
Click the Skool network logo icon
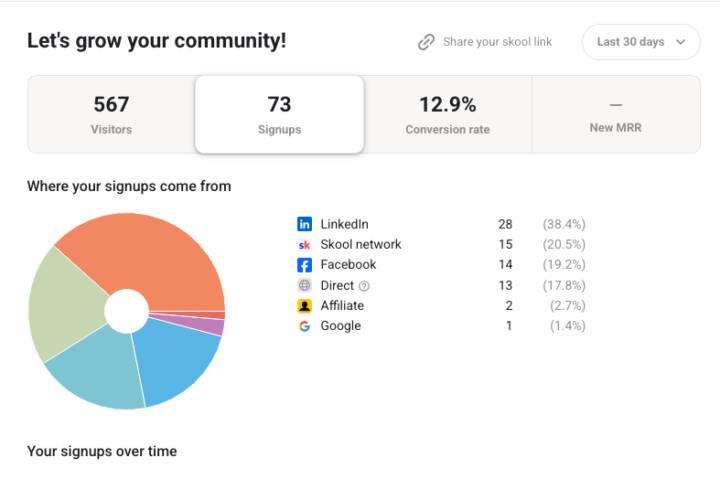[305, 245]
